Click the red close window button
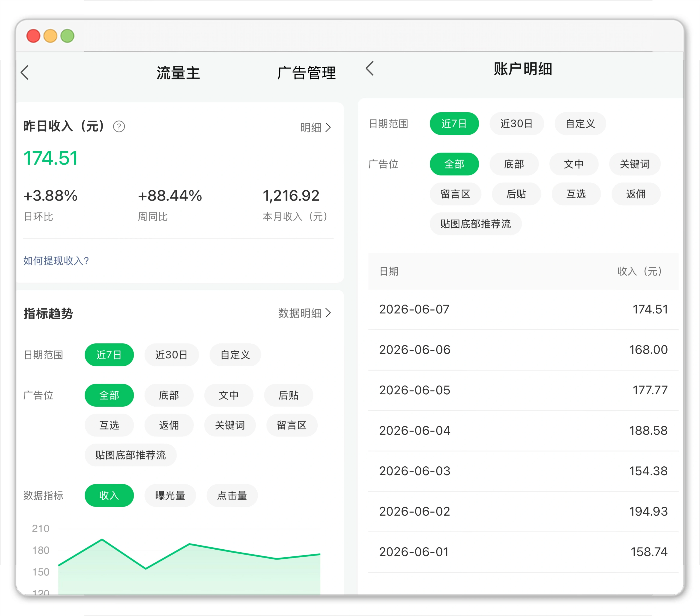The height and width of the screenshot is (616, 700). [33, 36]
